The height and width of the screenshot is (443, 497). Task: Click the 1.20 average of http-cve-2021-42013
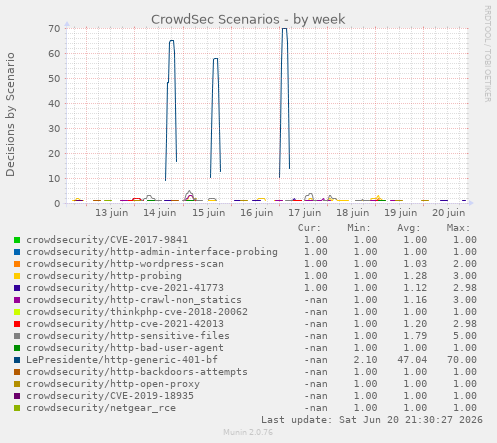[415, 324]
